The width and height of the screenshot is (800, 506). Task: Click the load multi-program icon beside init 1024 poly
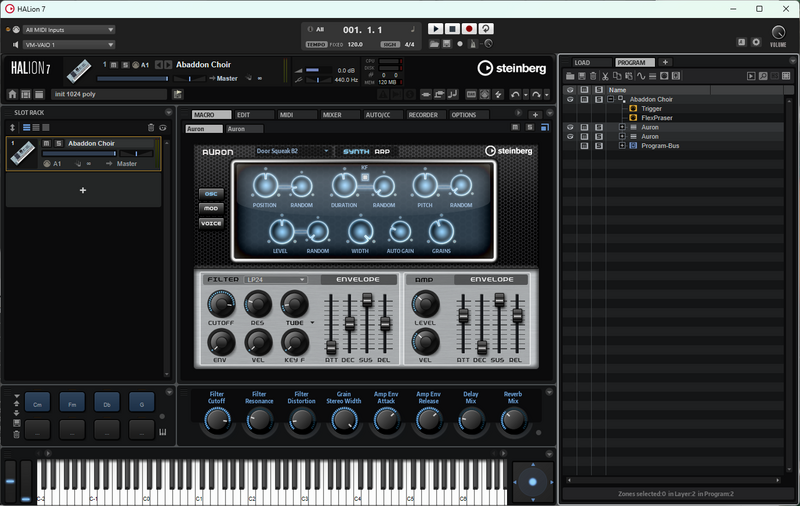(178, 94)
